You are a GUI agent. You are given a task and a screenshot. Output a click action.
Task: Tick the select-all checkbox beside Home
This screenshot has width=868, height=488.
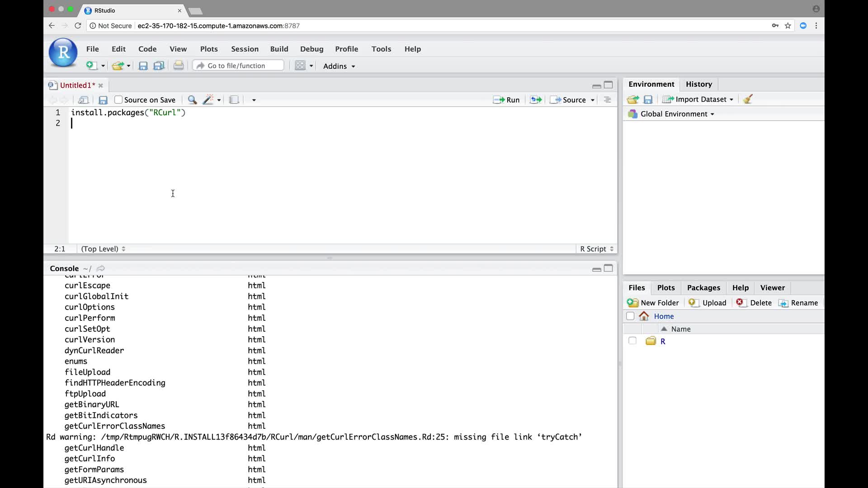630,316
